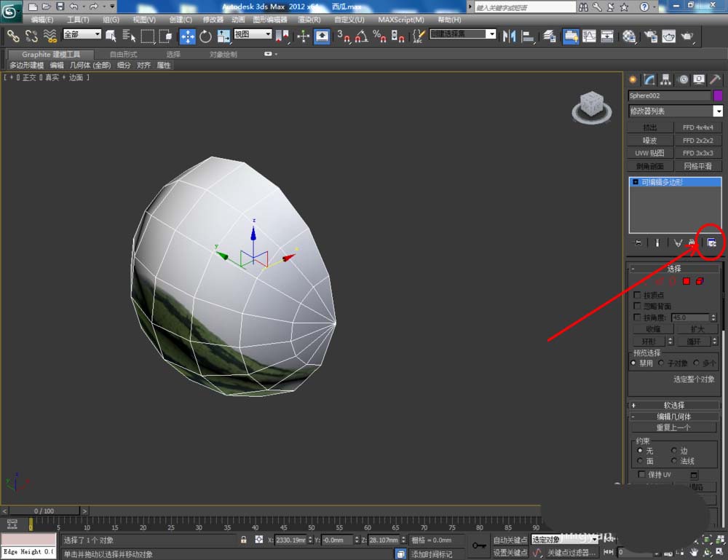Select the 子对象 preview radio button
Viewport: 728px width, 560px height.
click(x=662, y=363)
